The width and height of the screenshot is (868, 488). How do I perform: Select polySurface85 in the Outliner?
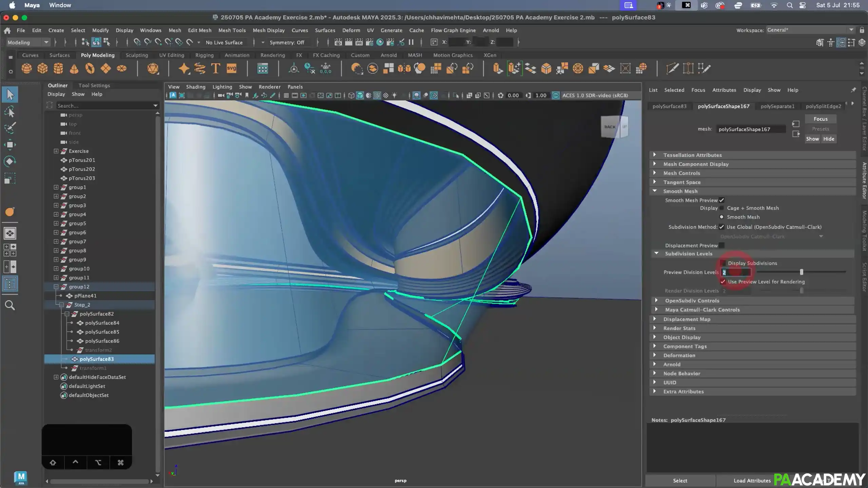coord(102,332)
